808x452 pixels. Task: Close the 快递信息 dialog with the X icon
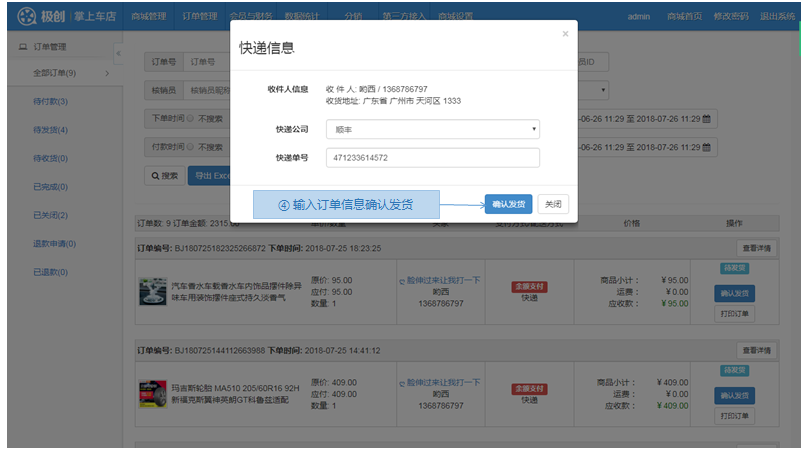[x=565, y=33]
